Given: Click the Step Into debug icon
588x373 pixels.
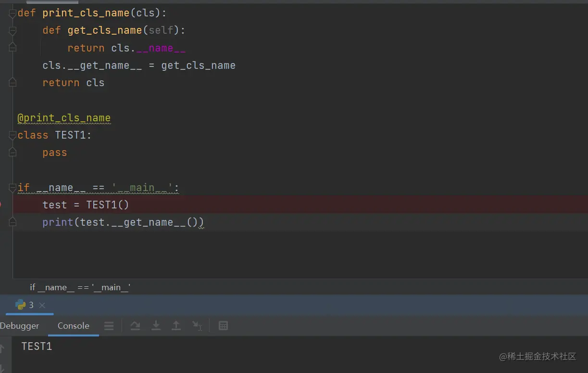Looking at the screenshot, I should (x=156, y=326).
